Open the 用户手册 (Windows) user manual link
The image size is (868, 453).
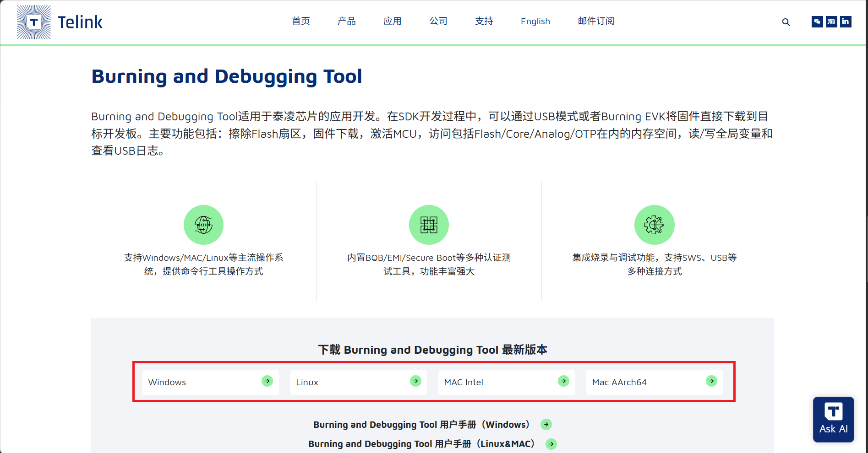[432, 425]
